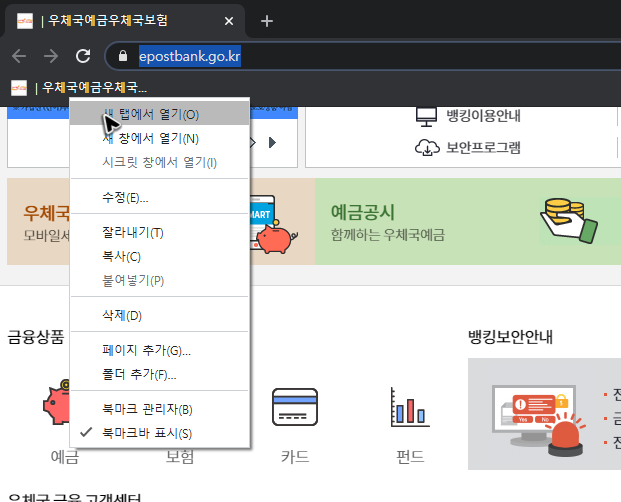
Task: Choose 잘라내기(T) menu entry
Action: pos(160,232)
